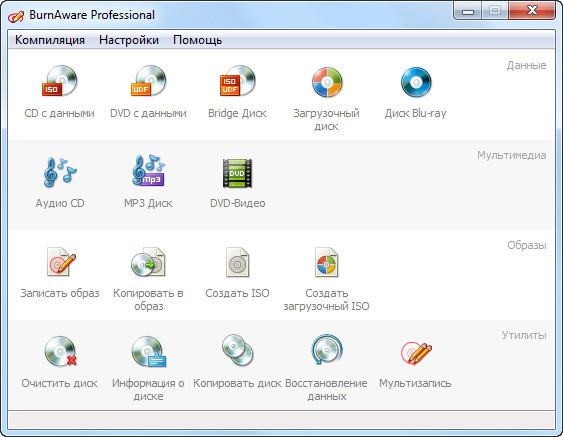
Task: Click the 'Образы' section heading
Action: pyautogui.click(x=527, y=246)
